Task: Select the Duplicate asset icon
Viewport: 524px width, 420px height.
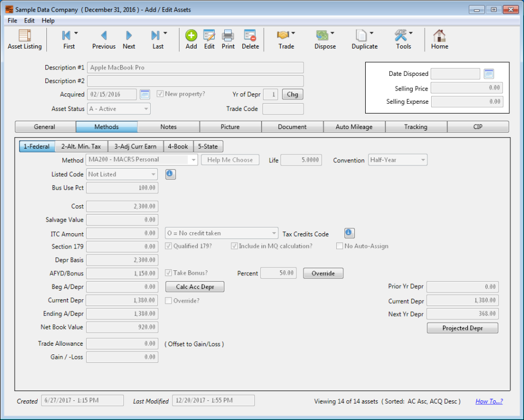Action: coord(364,39)
